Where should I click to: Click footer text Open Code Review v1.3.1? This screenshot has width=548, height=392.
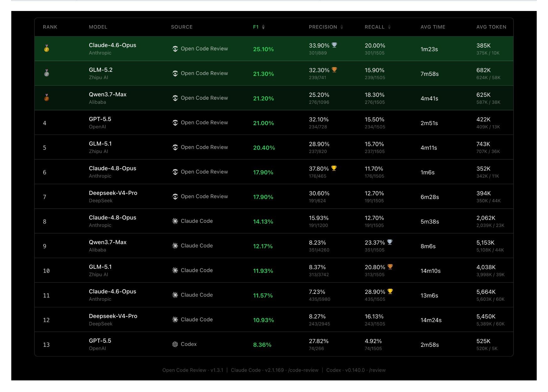[x=193, y=370]
